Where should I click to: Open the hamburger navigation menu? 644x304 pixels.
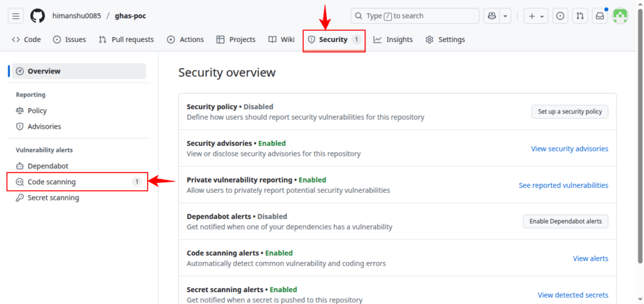[x=16, y=16]
